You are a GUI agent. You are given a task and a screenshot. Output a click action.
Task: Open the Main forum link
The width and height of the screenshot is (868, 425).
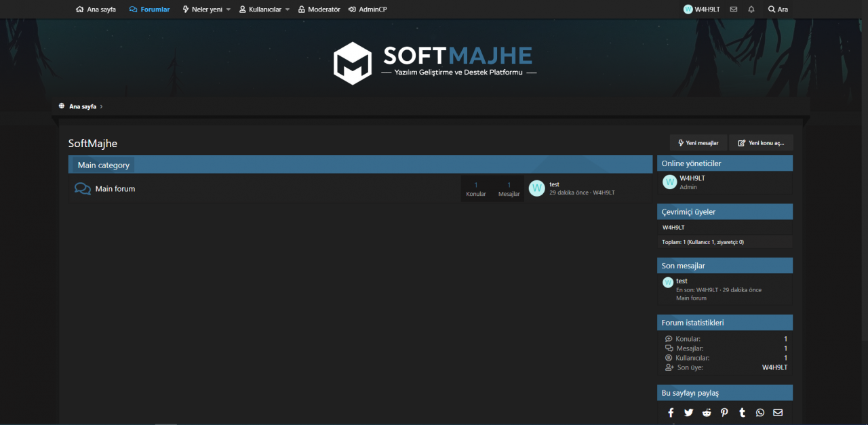[115, 189]
